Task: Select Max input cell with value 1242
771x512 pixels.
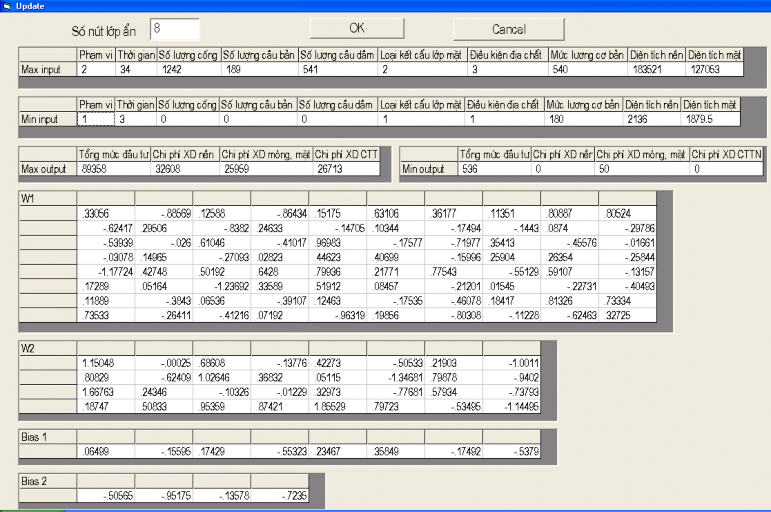Action: (x=187, y=69)
